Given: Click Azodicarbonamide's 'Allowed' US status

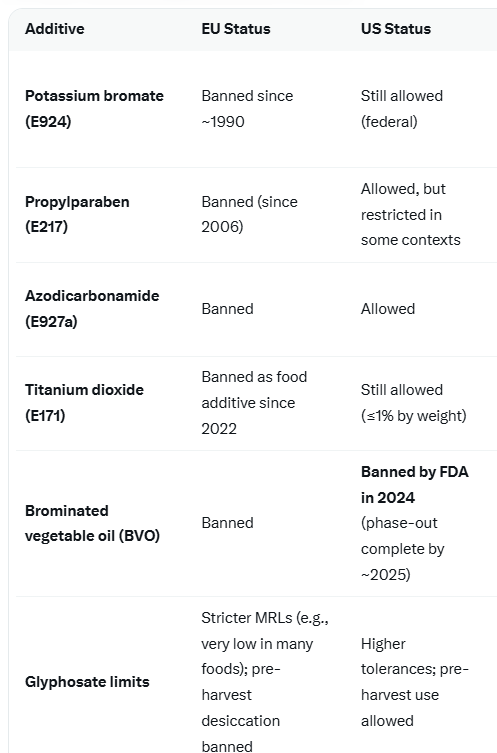Looking at the screenshot, I should coord(388,309).
